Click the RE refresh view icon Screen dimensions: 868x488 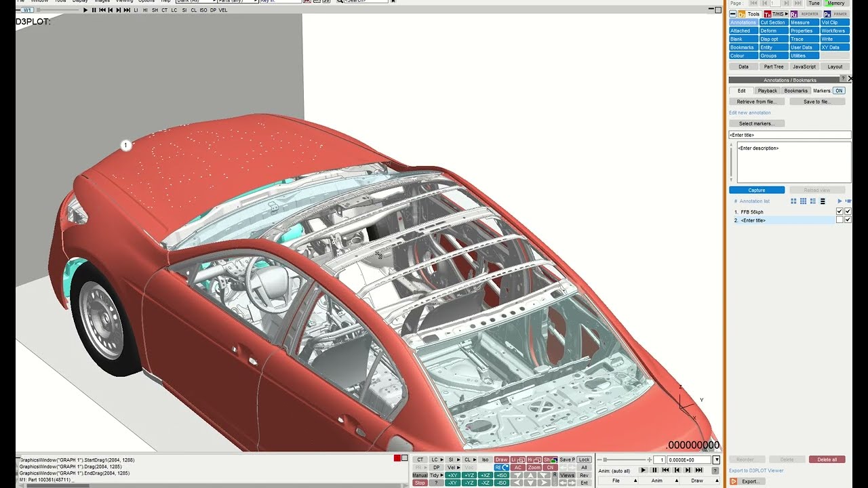[x=501, y=468]
